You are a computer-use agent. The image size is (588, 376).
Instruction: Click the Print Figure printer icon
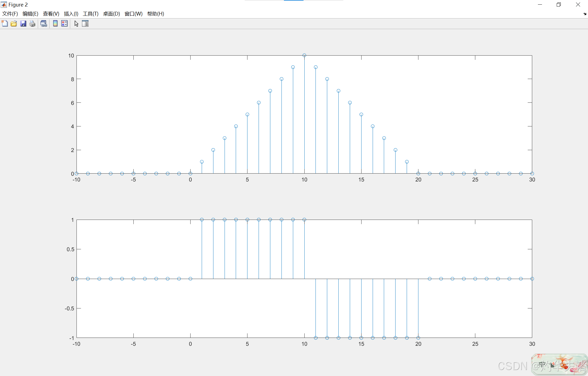point(32,24)
